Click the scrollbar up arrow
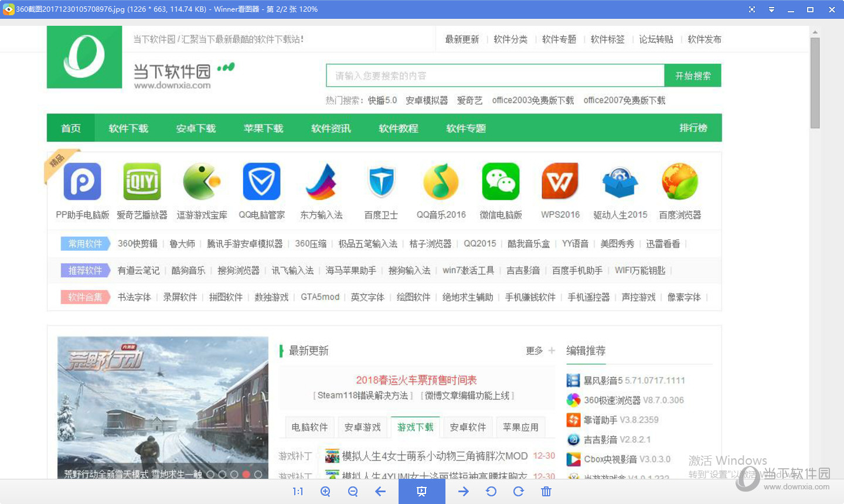 click(x=815, y=32)
